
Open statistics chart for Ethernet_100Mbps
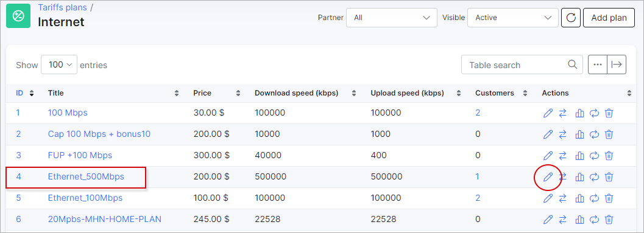(579, 198)
